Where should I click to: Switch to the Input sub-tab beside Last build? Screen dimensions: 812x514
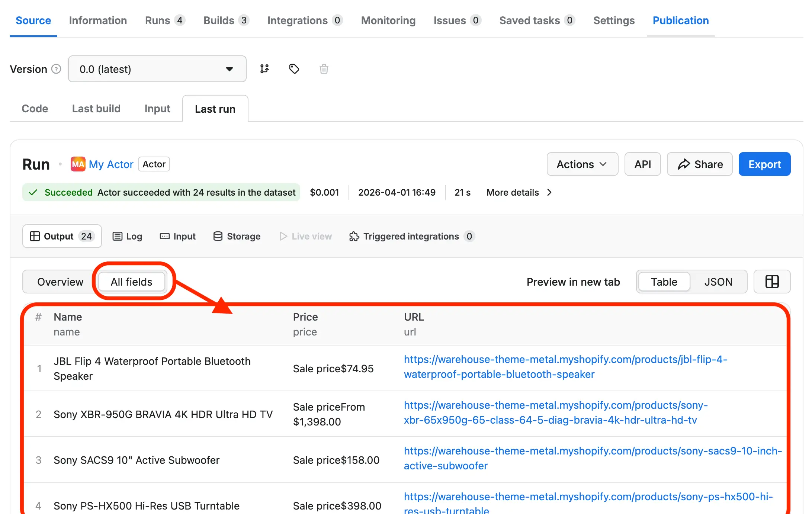tap(157, 109)
